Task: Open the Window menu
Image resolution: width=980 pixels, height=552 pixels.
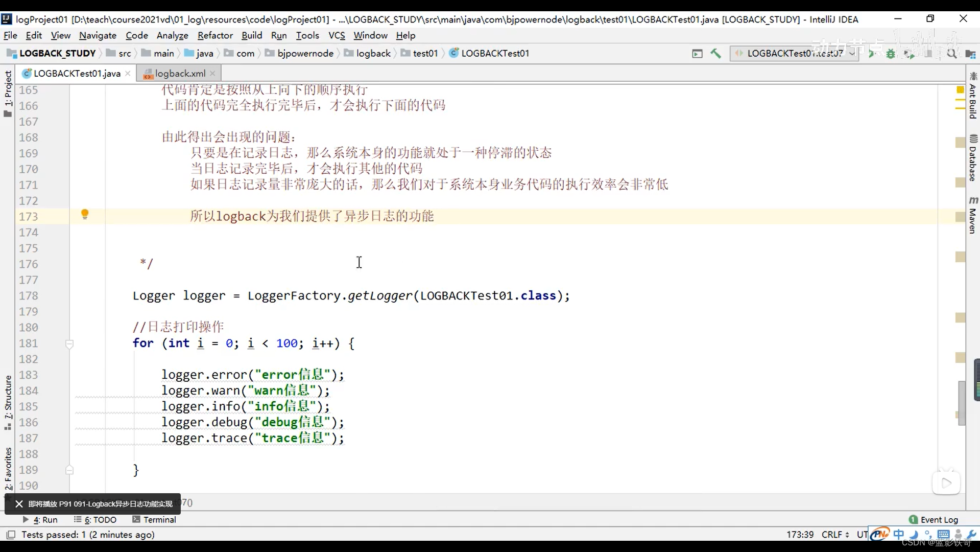Action: 370,35
